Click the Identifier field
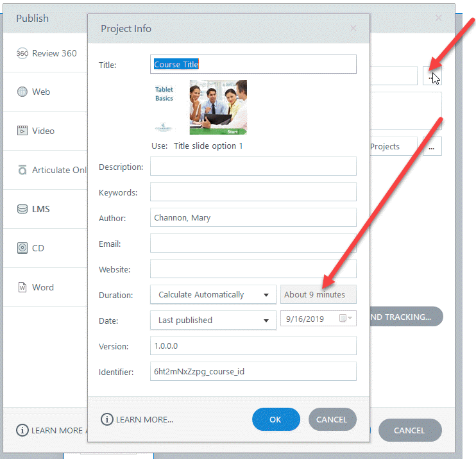 tap(253, 371)
